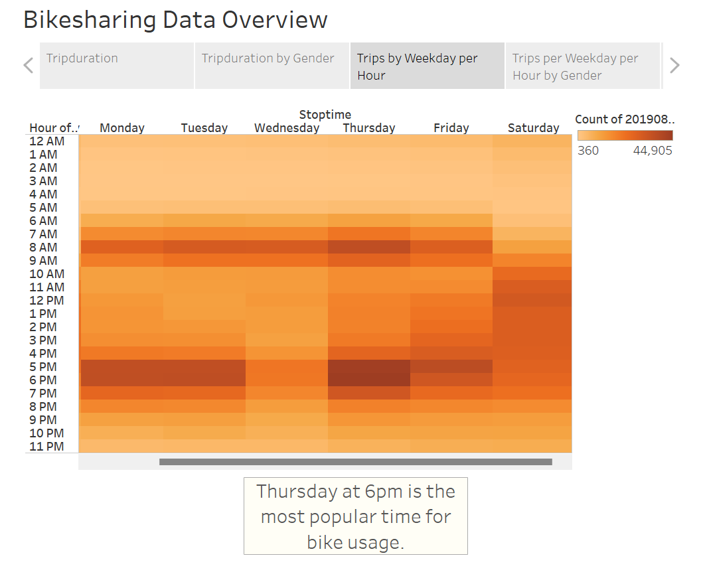Image resolution: width=703 pixels, height=588 pixels.
Task: Click the left arrow to scroll tabs
Action: pyautogui.click(x=27, y=64)
